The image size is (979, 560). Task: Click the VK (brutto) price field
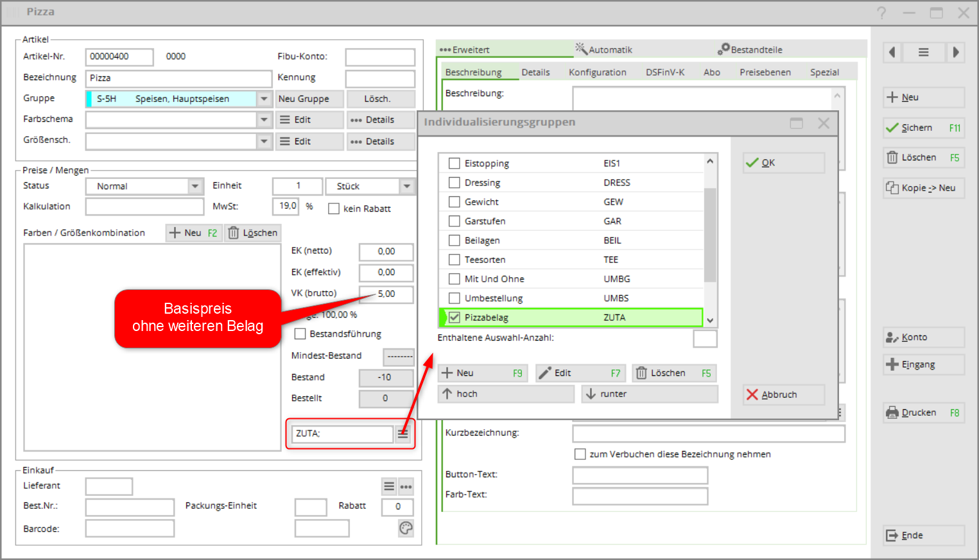[x=386, y=294]
